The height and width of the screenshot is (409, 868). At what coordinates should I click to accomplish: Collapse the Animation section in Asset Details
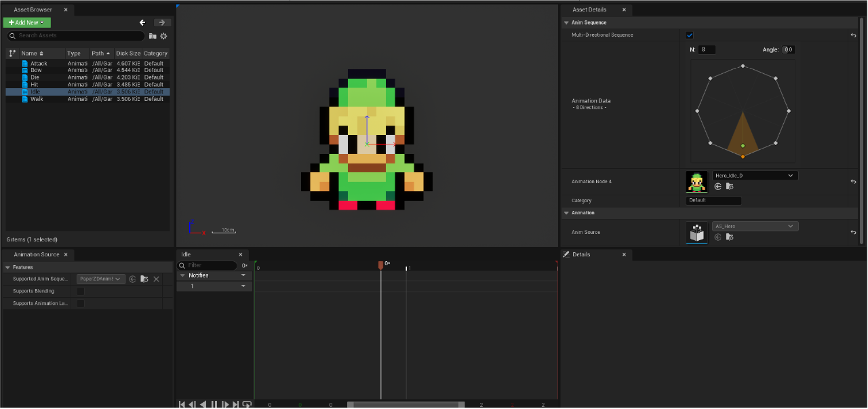click(x=566, y=213)
